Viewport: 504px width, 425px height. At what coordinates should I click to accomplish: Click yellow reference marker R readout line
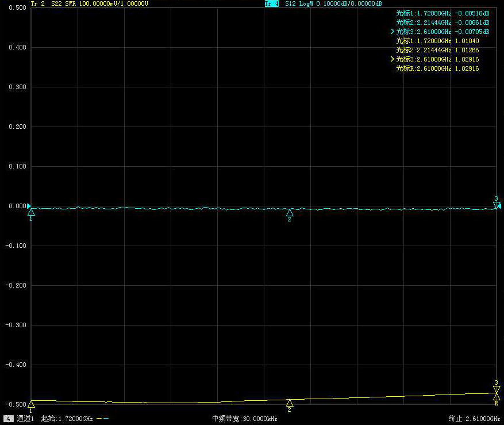(x=437, y=68)
